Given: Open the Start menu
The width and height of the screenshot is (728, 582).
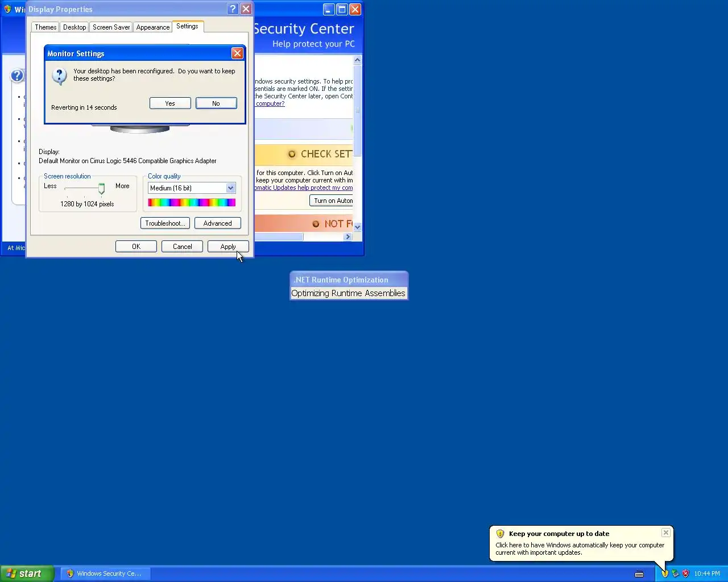Looking at the screenshot, I should click(27, 573).
